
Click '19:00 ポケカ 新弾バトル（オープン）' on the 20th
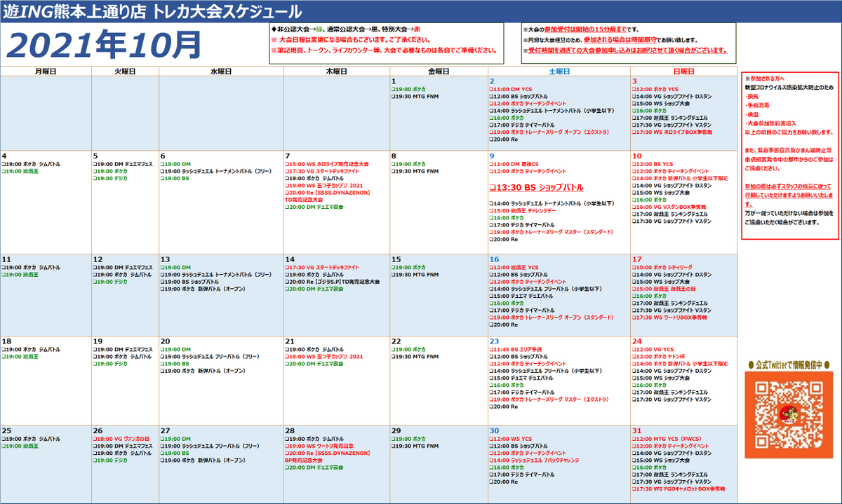pyautogui.click(x=202, y=370)
